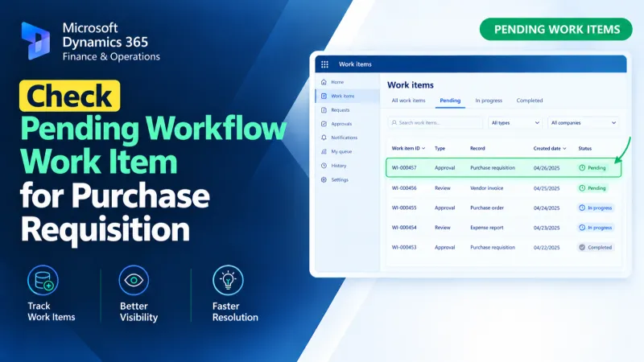Click pending clock icon for WI-000456
The height and width of the screenshot is (362, 644).
tap(582, 188)
